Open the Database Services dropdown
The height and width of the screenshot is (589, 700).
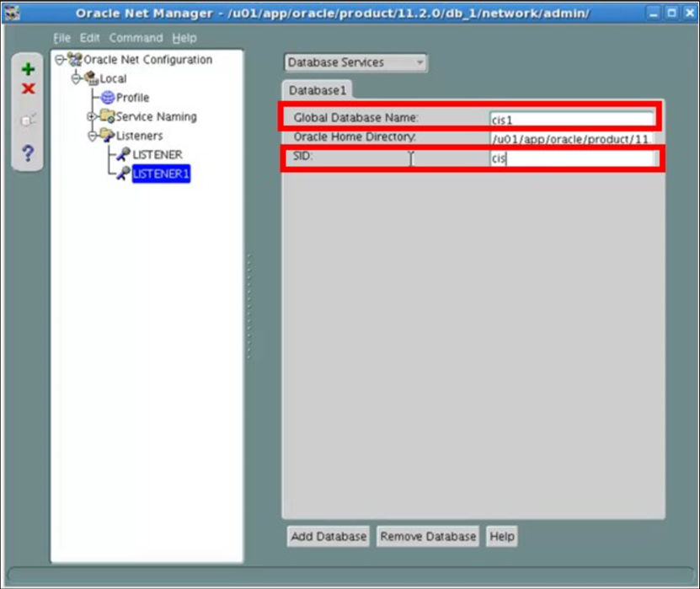click(355, 62)
